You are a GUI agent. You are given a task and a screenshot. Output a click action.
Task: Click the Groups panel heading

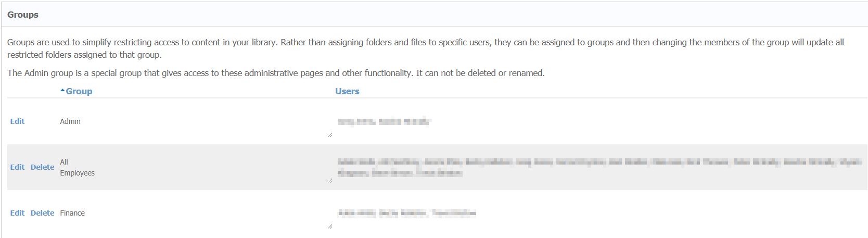pyautogui.click(x=23, y=15)
